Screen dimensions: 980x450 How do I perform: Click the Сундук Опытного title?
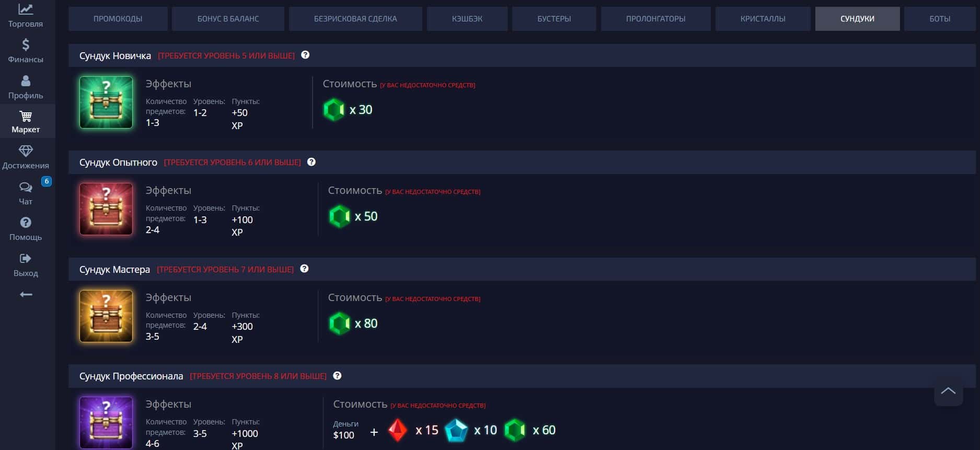[x=118, y=163]
